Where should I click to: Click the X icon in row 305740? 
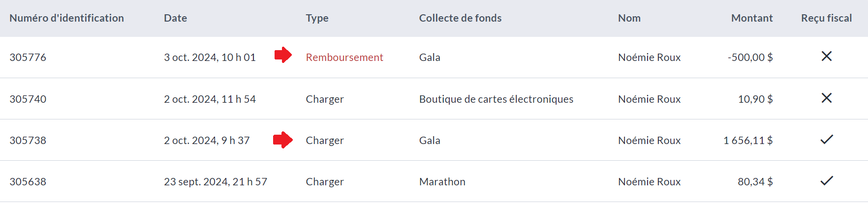click(x=827, y=98)
